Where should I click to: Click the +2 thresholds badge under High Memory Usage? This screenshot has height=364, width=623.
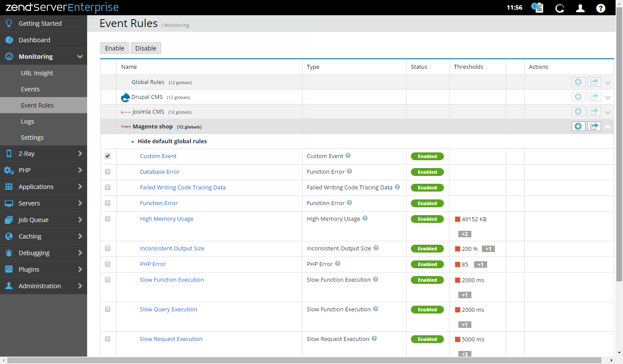pyautogui.click(x=464, y=234)
